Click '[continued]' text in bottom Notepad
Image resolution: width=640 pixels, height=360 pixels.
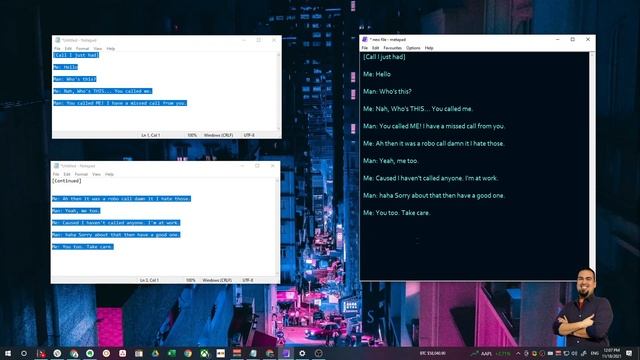67,181
